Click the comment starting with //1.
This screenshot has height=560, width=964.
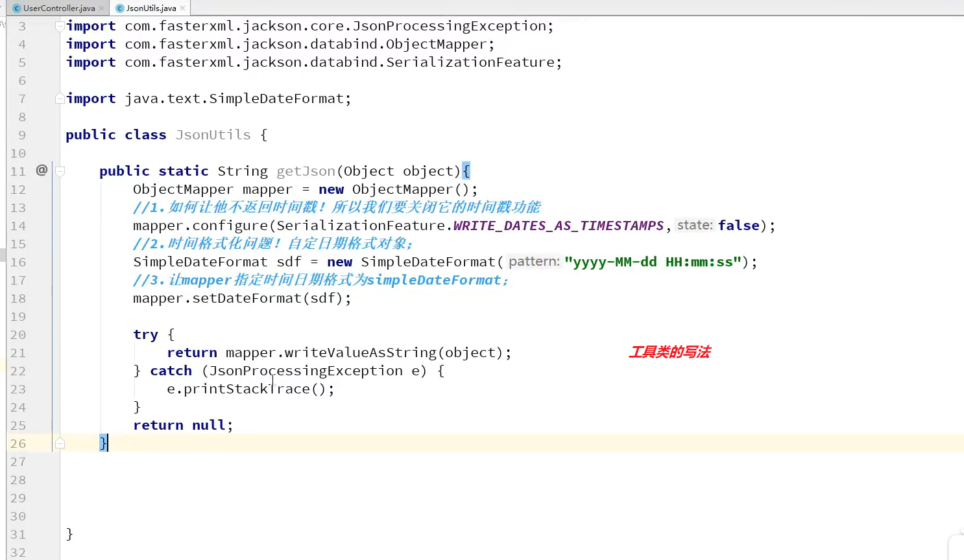tap(337, 207)
